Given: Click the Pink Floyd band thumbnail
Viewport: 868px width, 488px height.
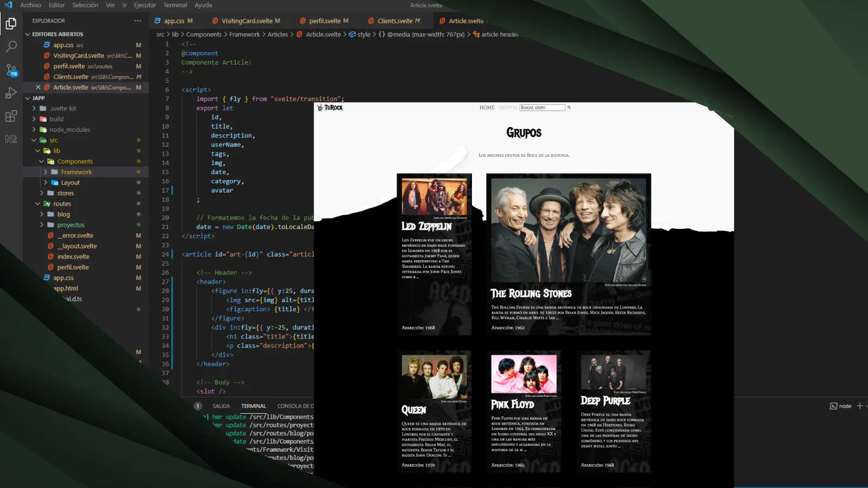Looking at the screenshot, I should point(525,374).
